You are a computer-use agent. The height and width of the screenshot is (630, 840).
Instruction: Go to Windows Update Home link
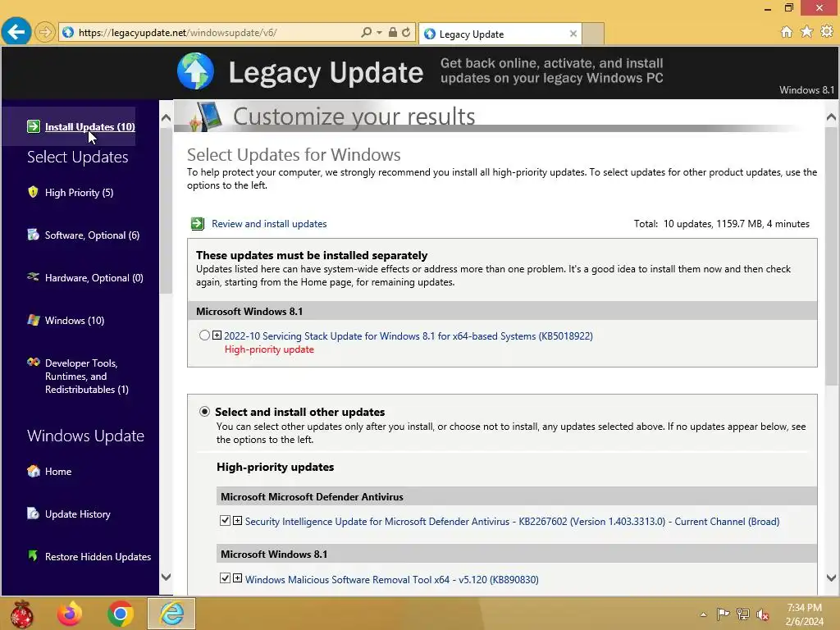(x=58, y=472)
